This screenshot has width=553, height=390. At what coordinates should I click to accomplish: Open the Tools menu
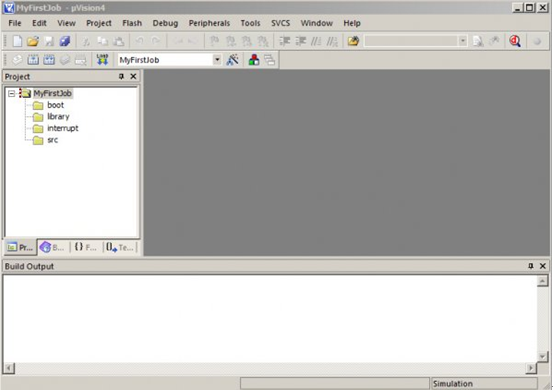point(250,23)
